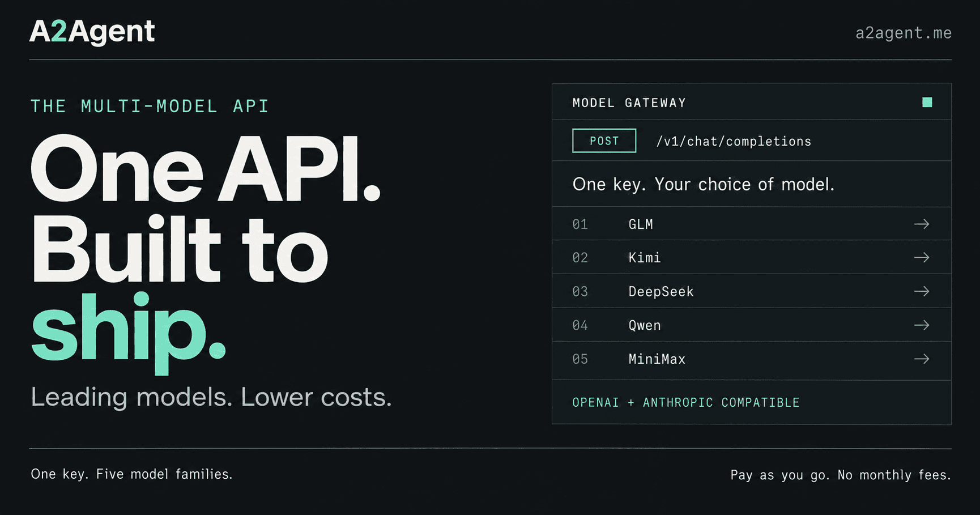Click 'One key. Five model families.' footer text
This screenshot has height=515, width=980.
(x=131, y=474)
